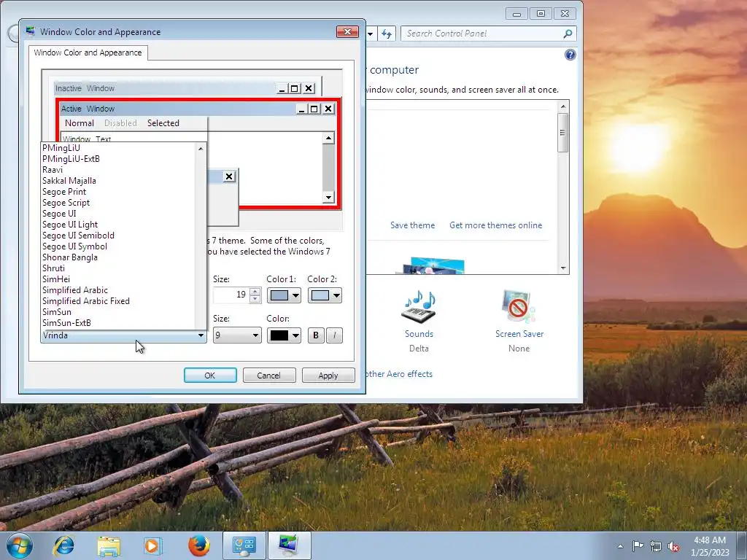Open Get more themes online link
Image resolution: width=747 pixels, height=560 pixels.
495,225
